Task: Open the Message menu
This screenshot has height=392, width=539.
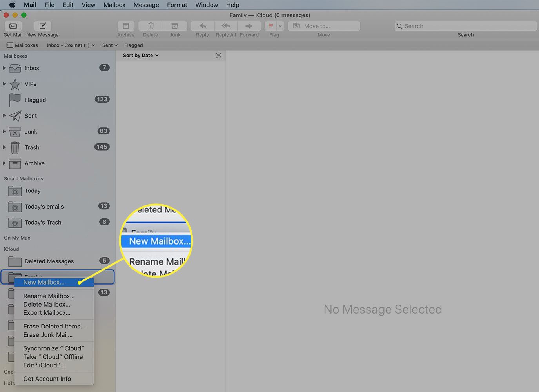Action: click(146, 5)
